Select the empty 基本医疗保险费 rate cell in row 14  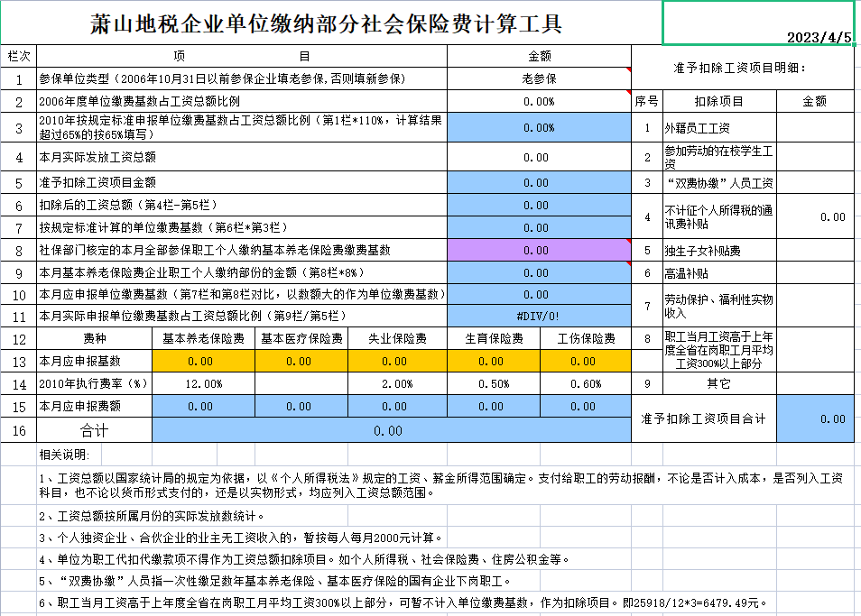(301, 384)
